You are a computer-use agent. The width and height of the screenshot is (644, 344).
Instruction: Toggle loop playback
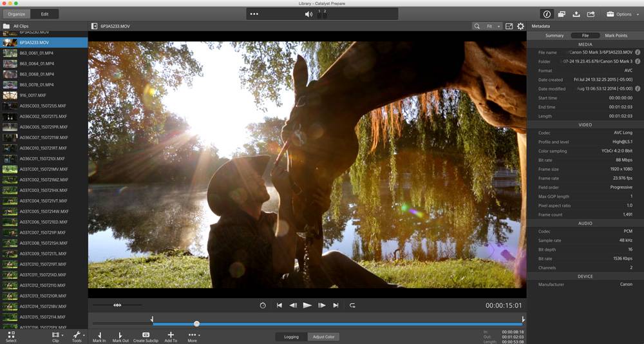[x=352, y=305]
